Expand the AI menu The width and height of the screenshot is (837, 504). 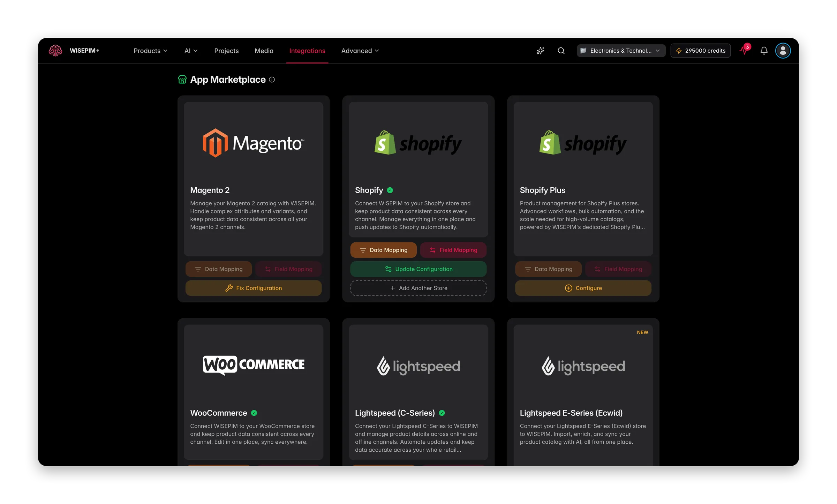(x=191, y=51)
